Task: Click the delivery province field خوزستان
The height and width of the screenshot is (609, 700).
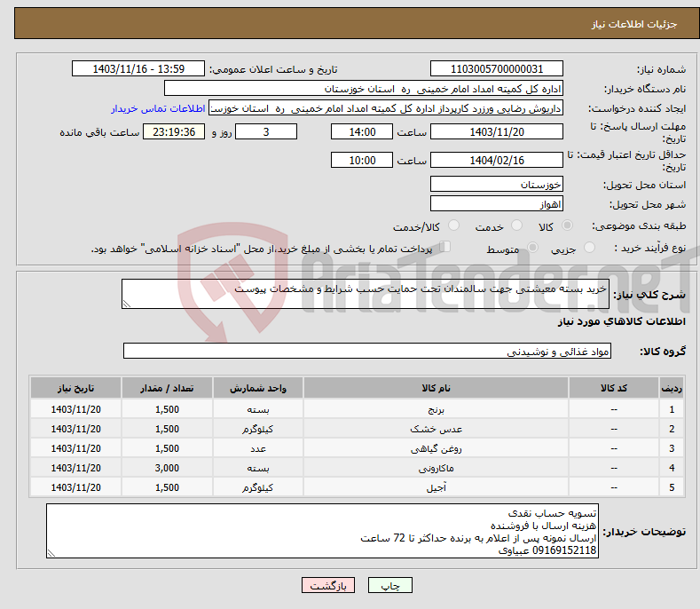Action: [497, 184]
